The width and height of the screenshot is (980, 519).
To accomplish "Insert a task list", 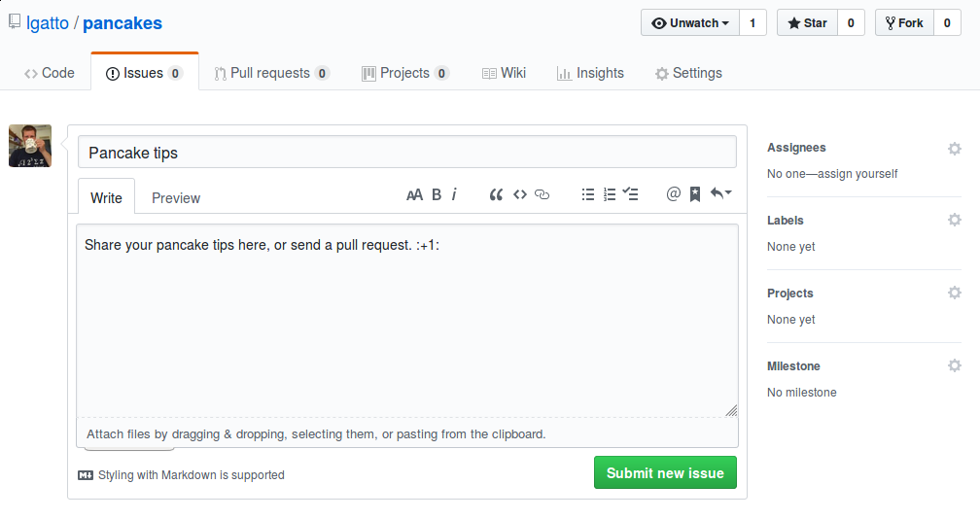I will 631,194.
